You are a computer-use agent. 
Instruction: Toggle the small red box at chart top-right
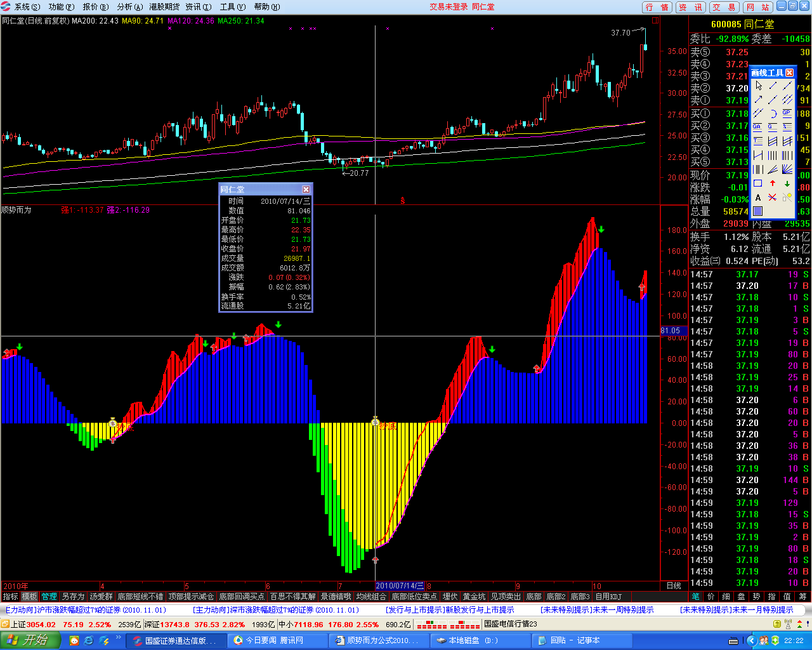coord(655,20)
